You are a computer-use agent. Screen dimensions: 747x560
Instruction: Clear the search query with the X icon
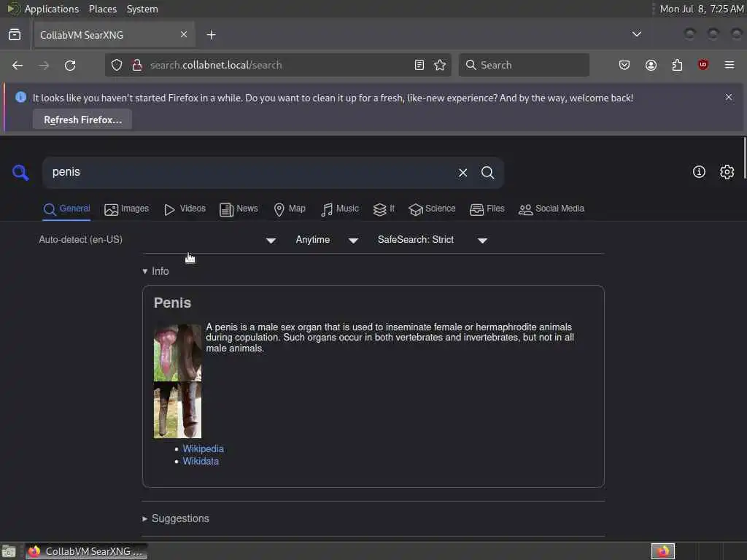tap(462, 172)
